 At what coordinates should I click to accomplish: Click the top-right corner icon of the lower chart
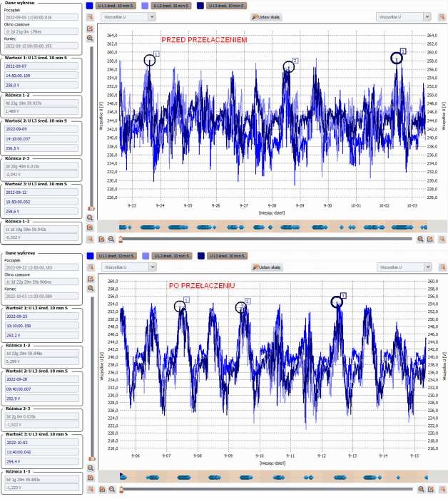pos(442,267)
